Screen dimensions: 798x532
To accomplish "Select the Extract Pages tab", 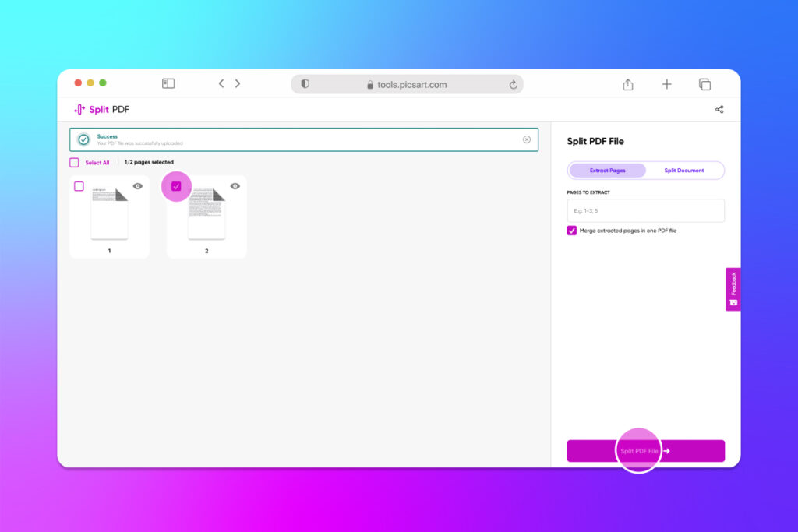I will [607, 170].
